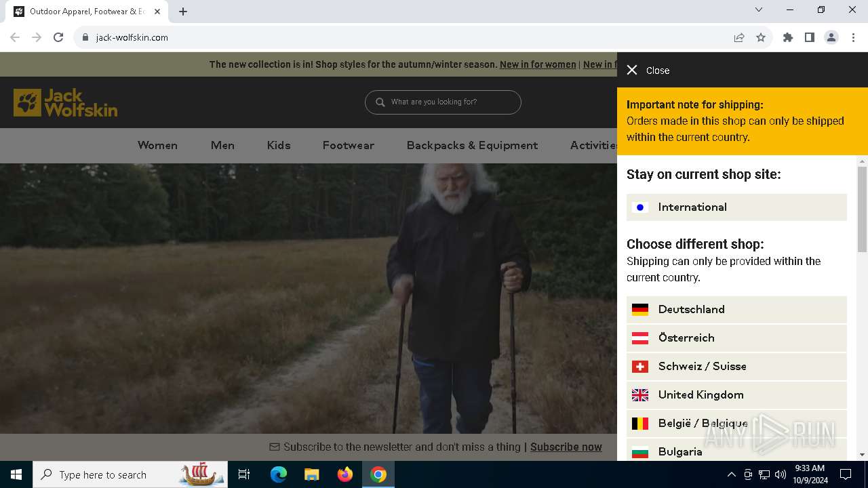Open the Extensions puzzle icon
Image resolution: width=868 pixels, height=488 pixels.
click(x=788, y=37)
